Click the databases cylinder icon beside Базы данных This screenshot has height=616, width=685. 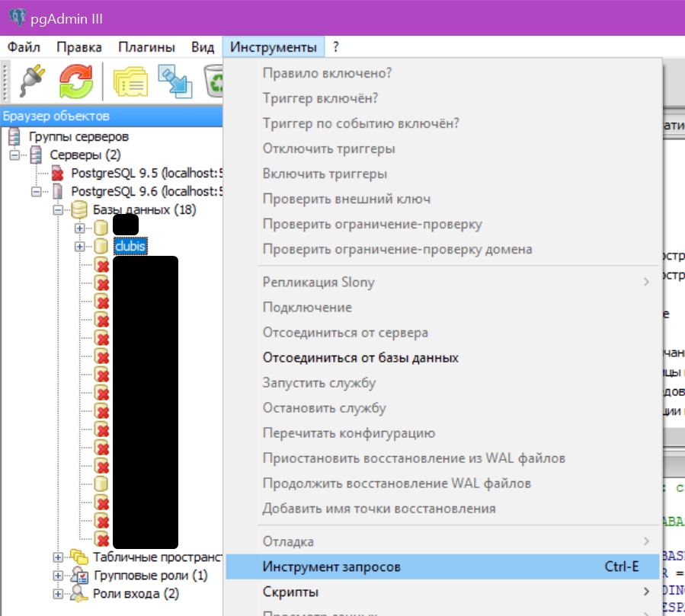tap(79, 209)
